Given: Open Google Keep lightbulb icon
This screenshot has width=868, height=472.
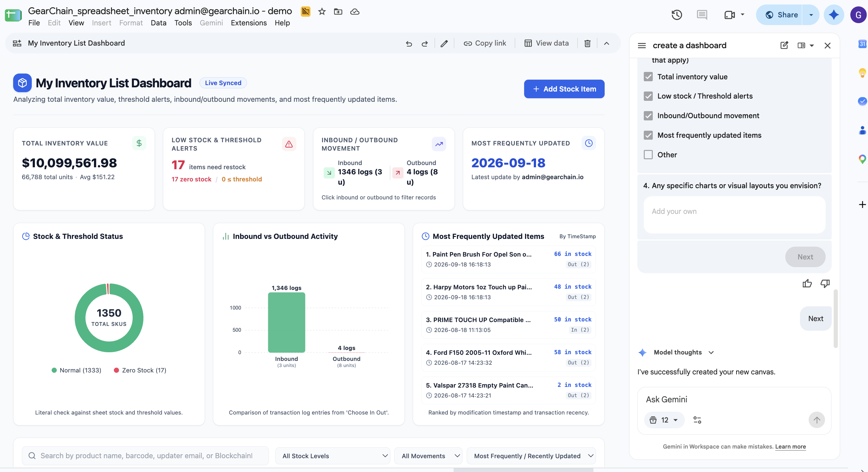Looking at the screenshot, I should pos(862,73).
